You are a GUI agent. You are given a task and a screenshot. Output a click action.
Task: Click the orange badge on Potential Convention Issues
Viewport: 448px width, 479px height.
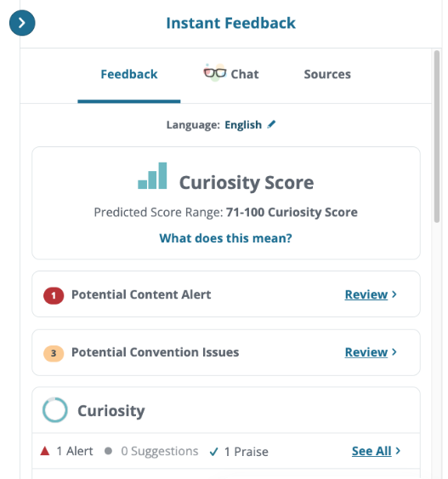click(x=54, y=353)
